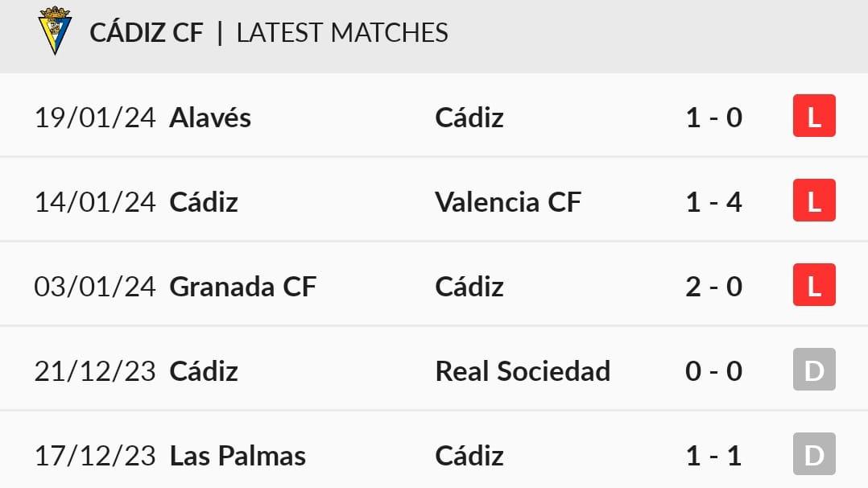Click the 1 - 0 score of Alavés match
868x488 pixels.
coord(713,118)
